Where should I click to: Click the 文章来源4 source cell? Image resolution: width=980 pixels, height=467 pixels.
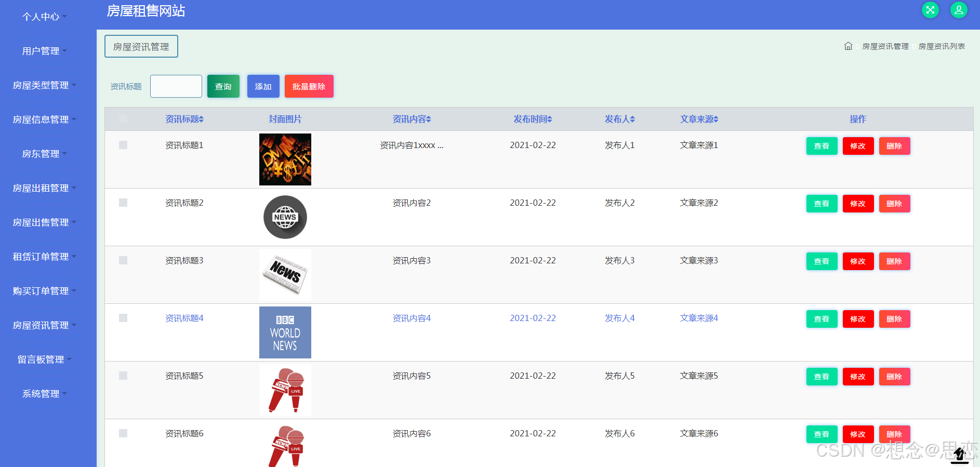click(699, 318)
